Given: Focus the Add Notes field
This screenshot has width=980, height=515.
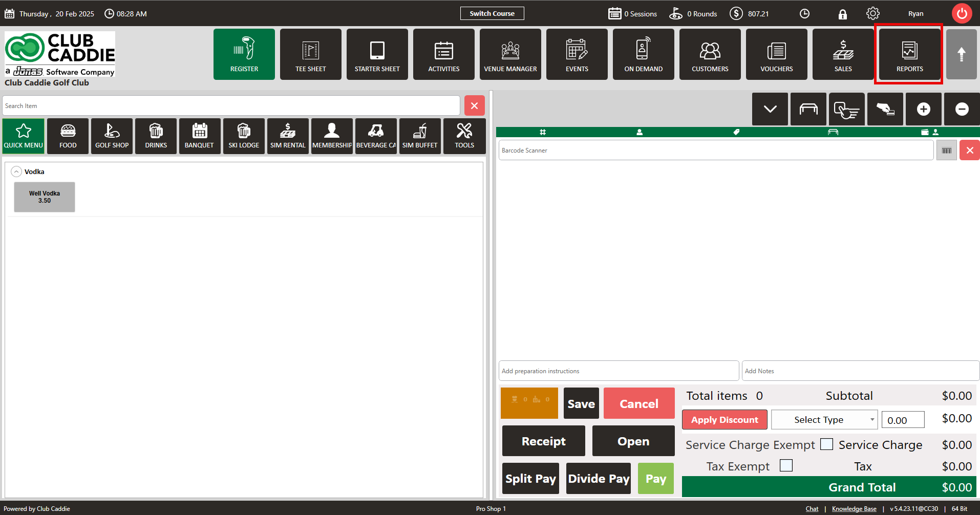Looking at the screenshot, I should (x=861, y=371).
